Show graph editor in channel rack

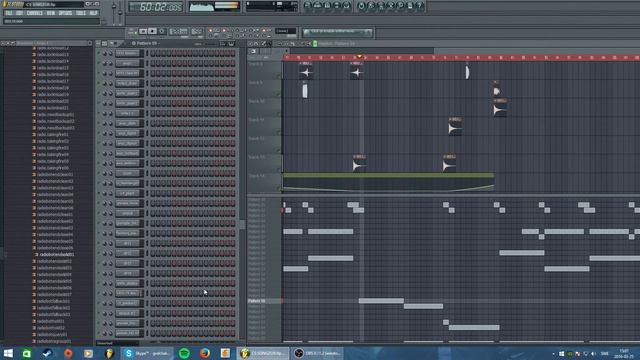pos(223,44)
